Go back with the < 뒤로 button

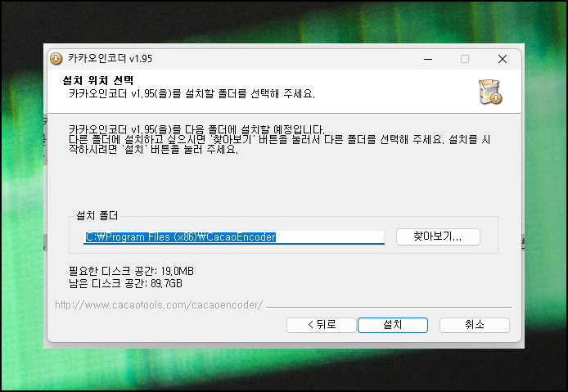point(322,325)
